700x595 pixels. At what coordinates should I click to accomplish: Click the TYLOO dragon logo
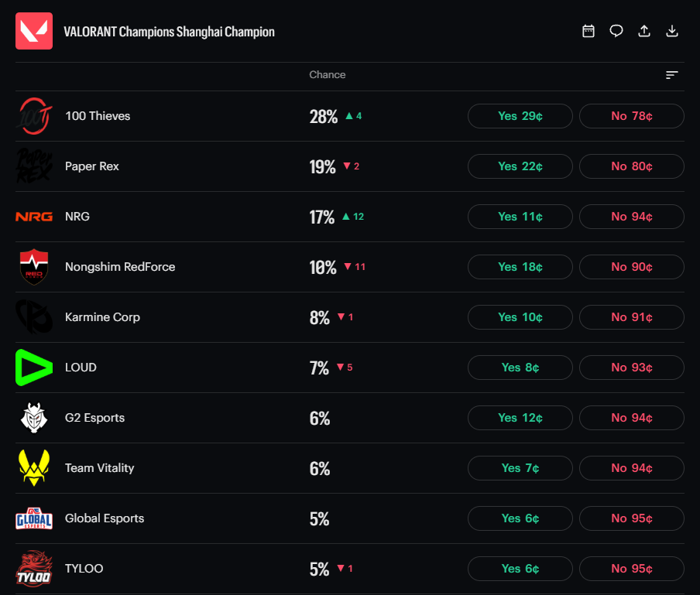coord(34,569)
